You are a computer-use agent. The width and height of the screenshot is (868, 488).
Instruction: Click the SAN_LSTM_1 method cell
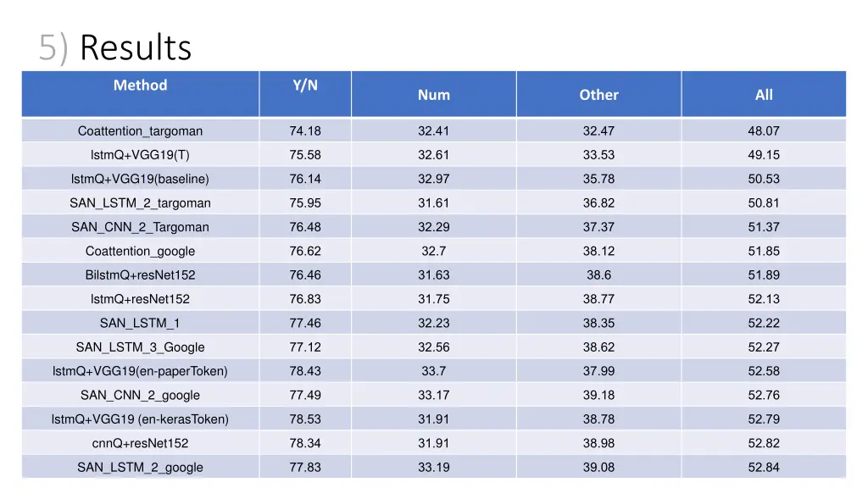[140, 323]
